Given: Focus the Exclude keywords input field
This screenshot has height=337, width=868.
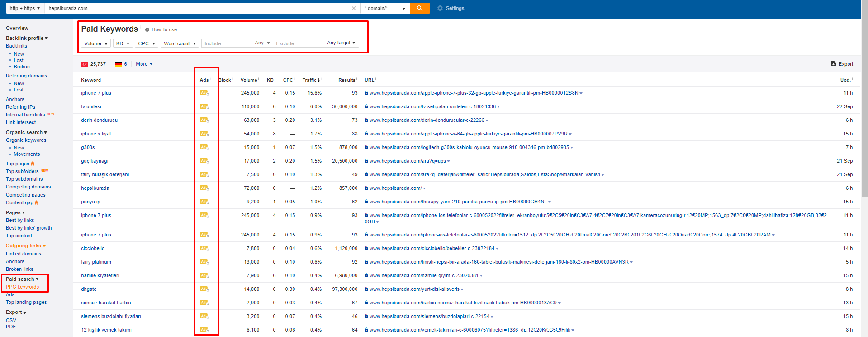Looking at the screenshot, I should point(298,43).
